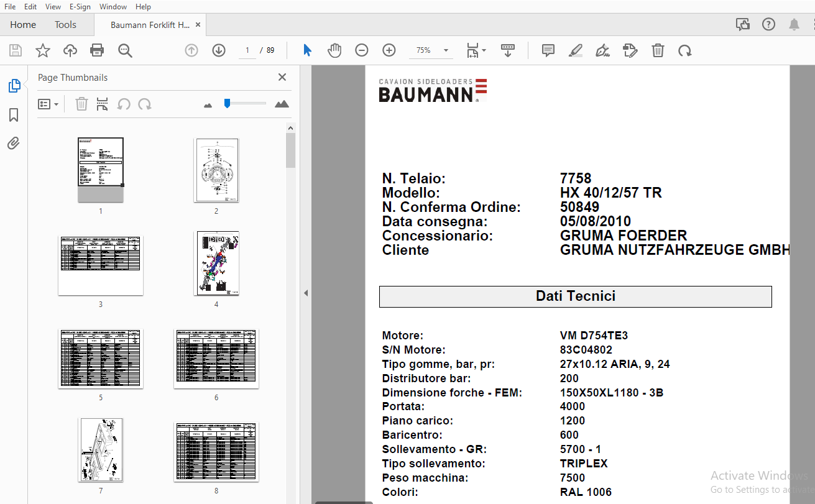Select page 8 thumbnail
815x504 pixels.
point(216,452)
